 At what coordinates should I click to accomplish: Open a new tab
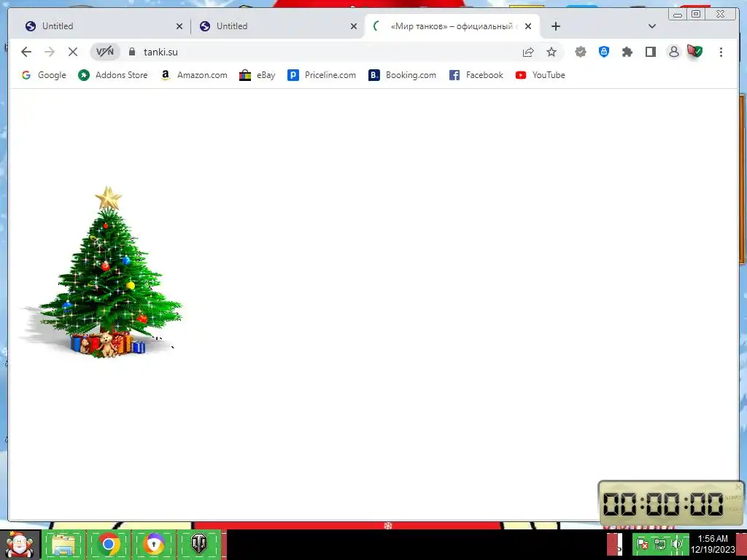coord(555,26)
